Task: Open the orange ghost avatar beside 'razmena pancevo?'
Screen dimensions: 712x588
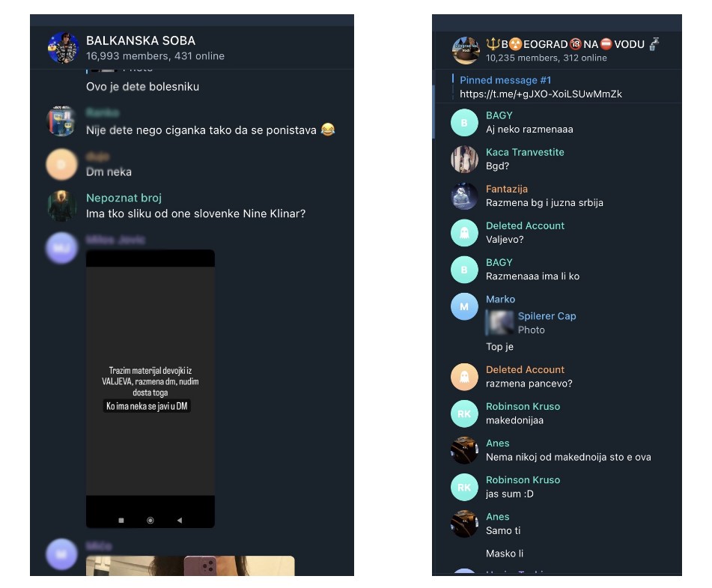Action: [464, 378]
